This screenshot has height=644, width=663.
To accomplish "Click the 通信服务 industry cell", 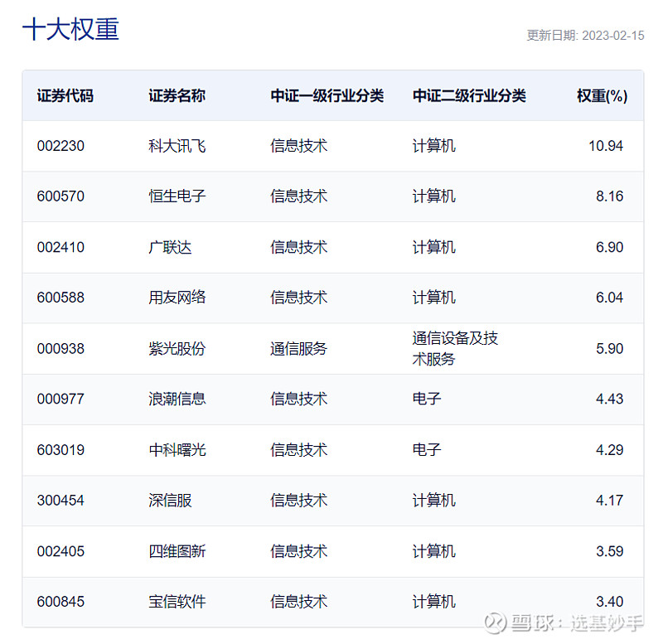I will pos(299,349).
